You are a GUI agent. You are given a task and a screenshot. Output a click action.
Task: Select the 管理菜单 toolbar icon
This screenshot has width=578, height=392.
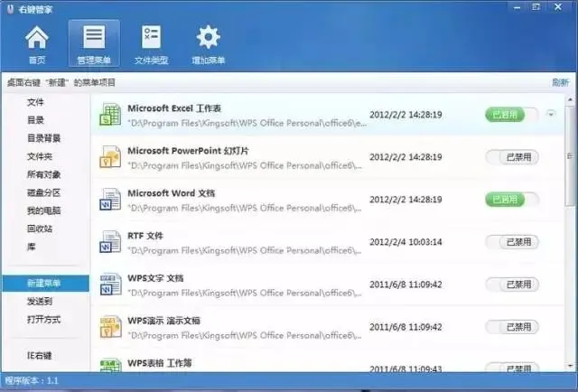94,44
